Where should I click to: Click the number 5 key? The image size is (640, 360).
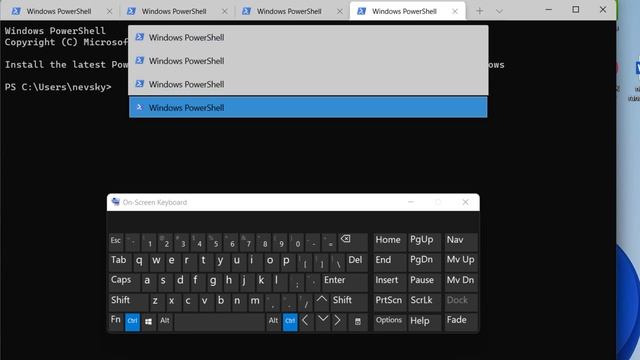tap(215, 241)
